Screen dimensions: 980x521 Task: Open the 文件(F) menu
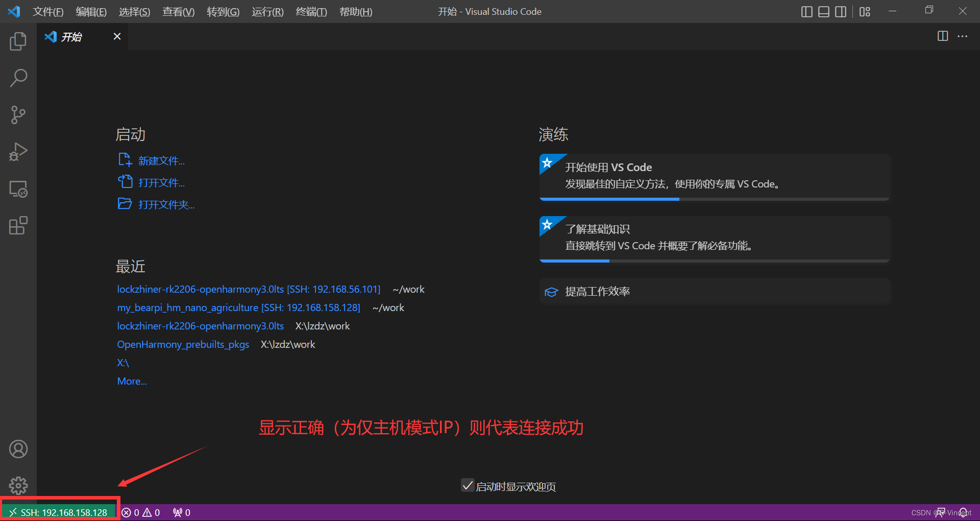(48, 12)
